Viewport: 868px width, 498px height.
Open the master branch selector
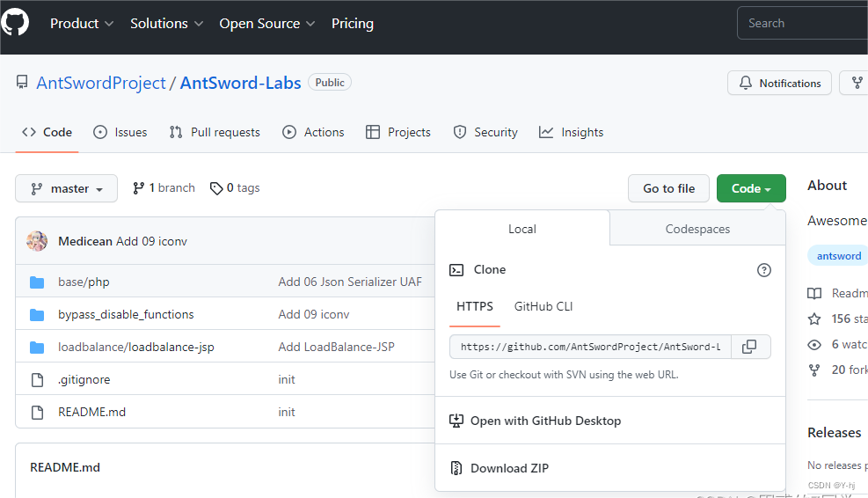[x=67, y=188]
